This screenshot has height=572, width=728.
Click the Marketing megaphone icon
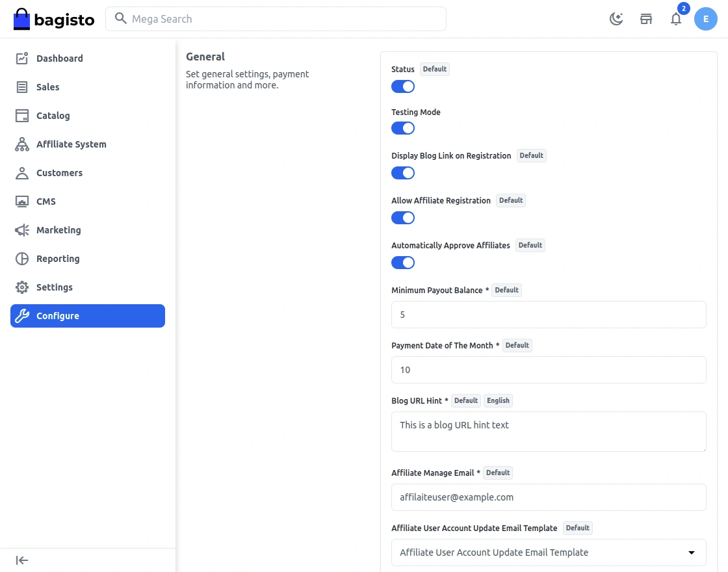(22, 230)
